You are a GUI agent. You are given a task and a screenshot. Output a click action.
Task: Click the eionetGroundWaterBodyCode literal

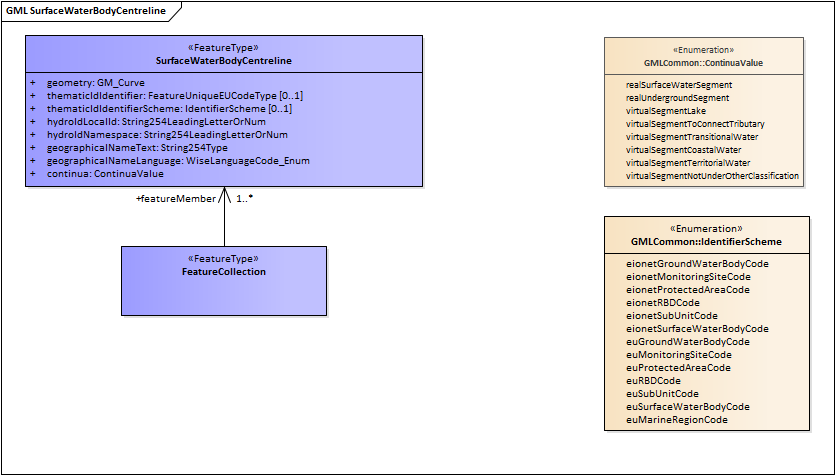pos(697,264)
